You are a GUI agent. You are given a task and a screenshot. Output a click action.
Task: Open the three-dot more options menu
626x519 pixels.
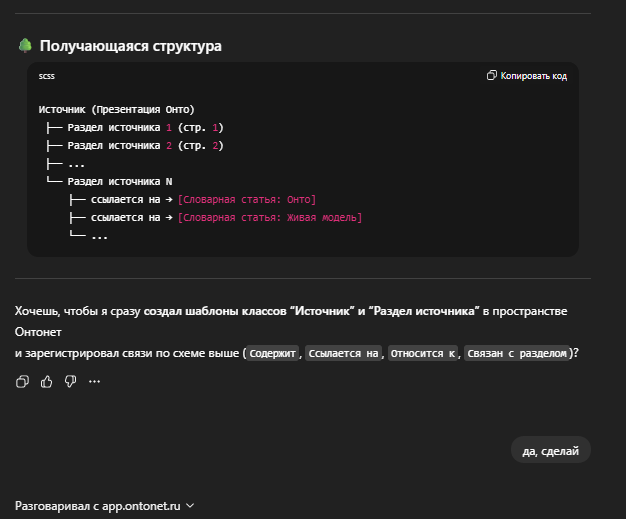[x=94, y=382]
